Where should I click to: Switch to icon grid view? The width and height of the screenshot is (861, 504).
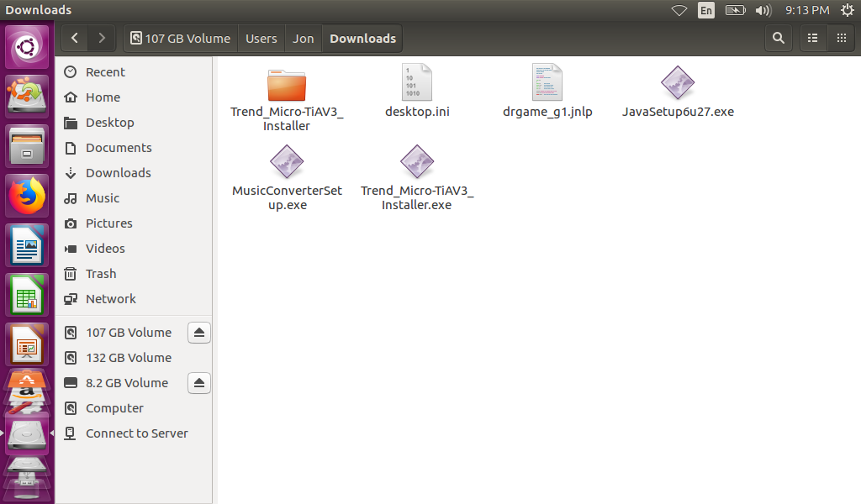tap(841, 38)
